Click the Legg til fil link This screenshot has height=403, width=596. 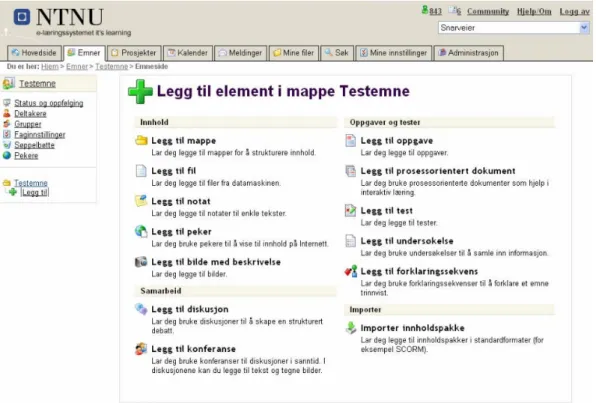174,171
